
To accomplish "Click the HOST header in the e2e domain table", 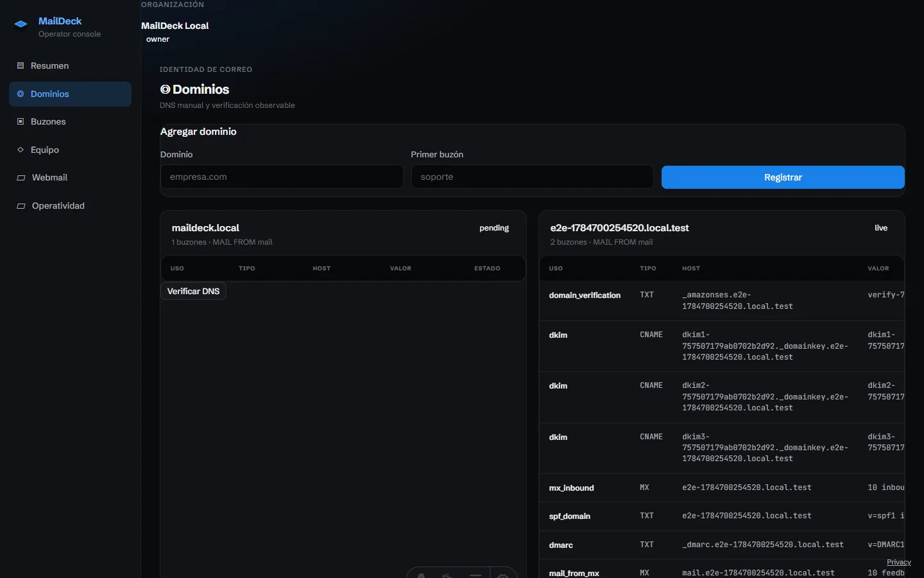I will (691, 268).
